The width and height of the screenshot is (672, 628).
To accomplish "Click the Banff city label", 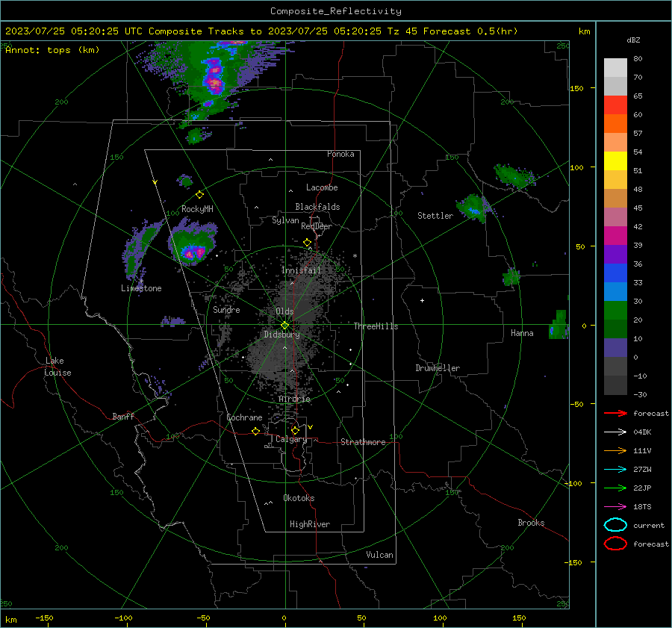I will (x=123, y=416).
